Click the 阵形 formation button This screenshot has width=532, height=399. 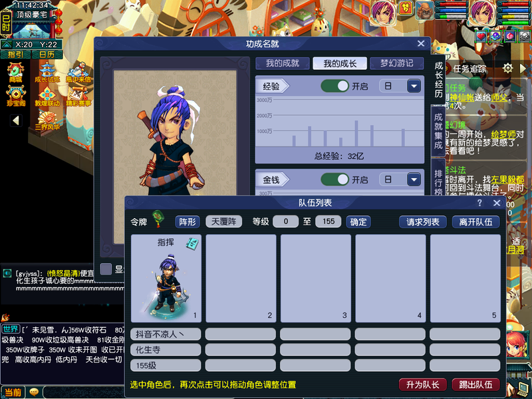pyautogui.click(x=188, y=222)
